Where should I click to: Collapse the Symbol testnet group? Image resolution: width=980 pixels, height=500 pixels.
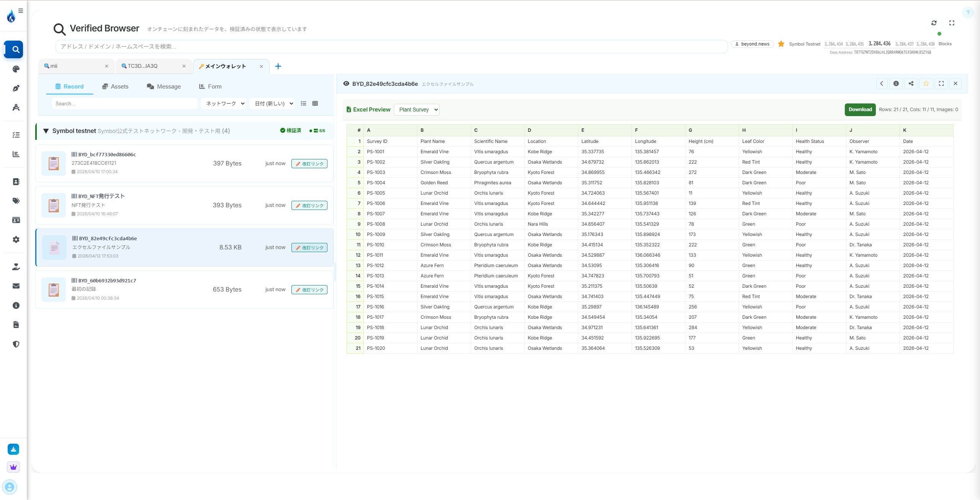point(46,131)
